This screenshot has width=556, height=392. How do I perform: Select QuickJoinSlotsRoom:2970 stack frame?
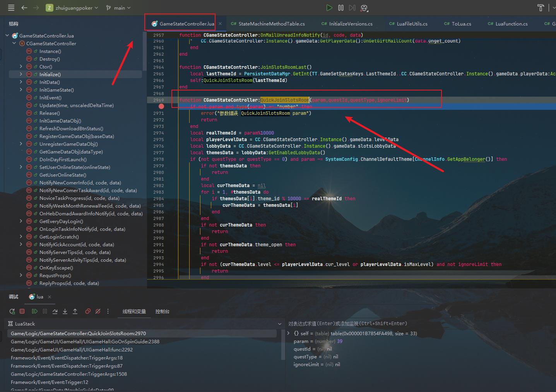[x=142, y=334]
